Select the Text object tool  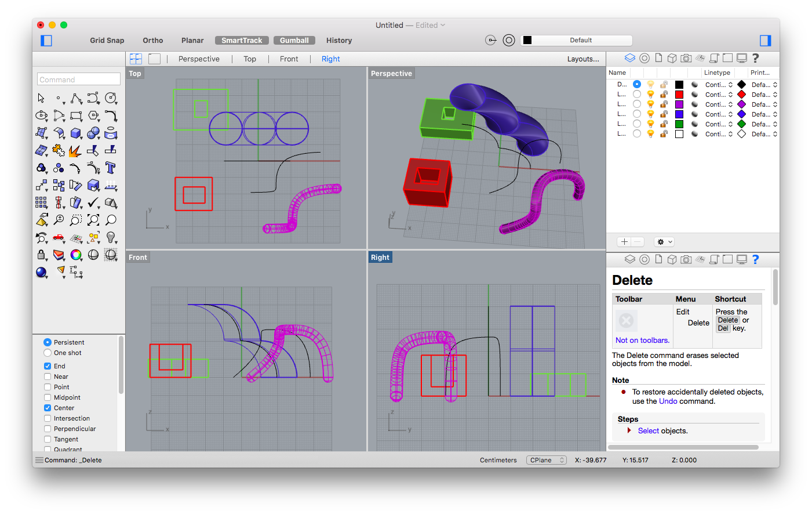pos(111,168)
